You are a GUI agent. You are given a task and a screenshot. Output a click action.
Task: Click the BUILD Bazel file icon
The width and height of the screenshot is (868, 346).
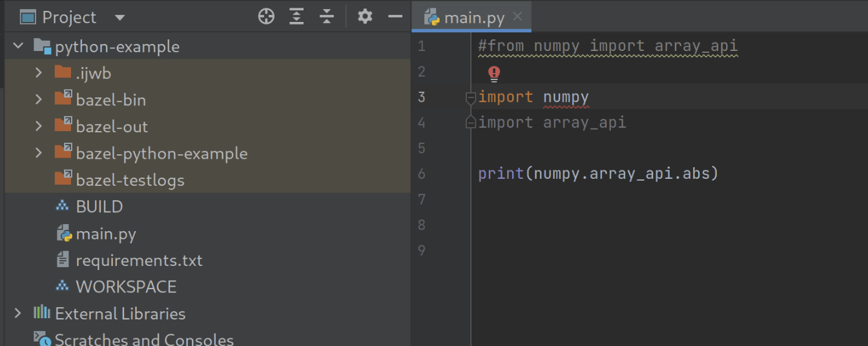[63, 207]
